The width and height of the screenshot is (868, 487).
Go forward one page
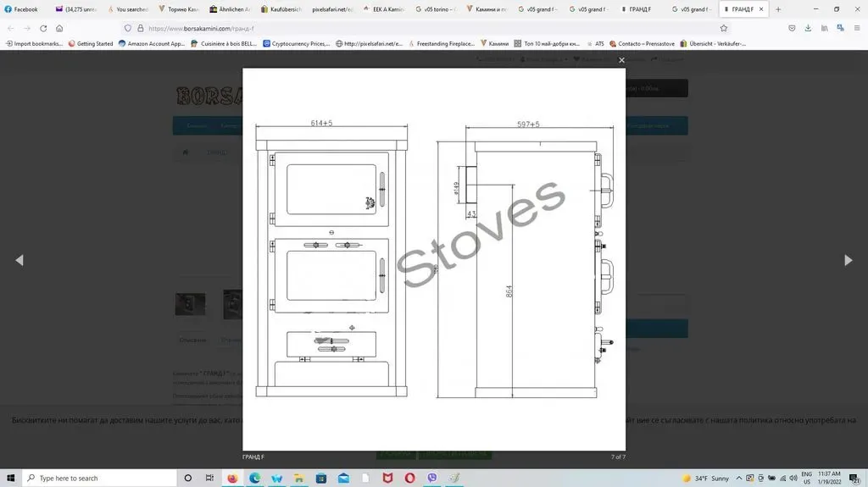pyautogui.click(x=27, y=28)
